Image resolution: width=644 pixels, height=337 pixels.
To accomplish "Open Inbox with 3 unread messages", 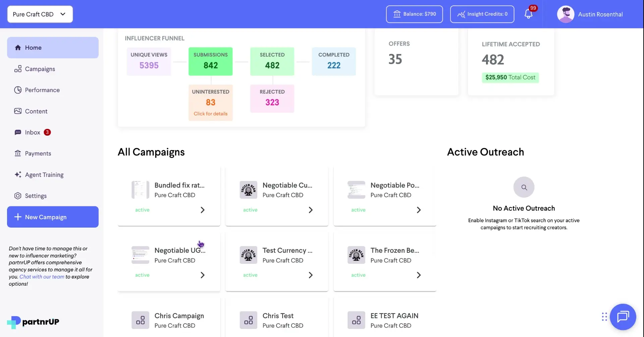I will point(33,132).
